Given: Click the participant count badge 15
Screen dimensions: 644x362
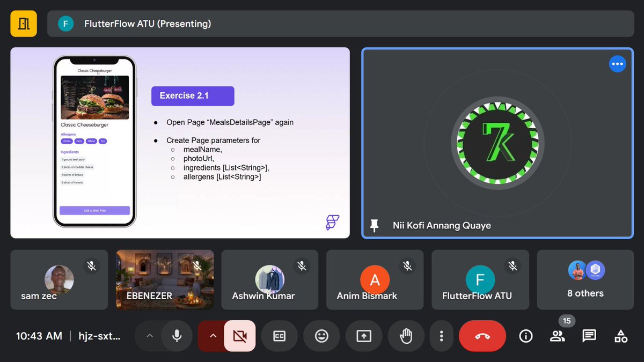Looking at the screenshot, I should click(x=567, y=321).
